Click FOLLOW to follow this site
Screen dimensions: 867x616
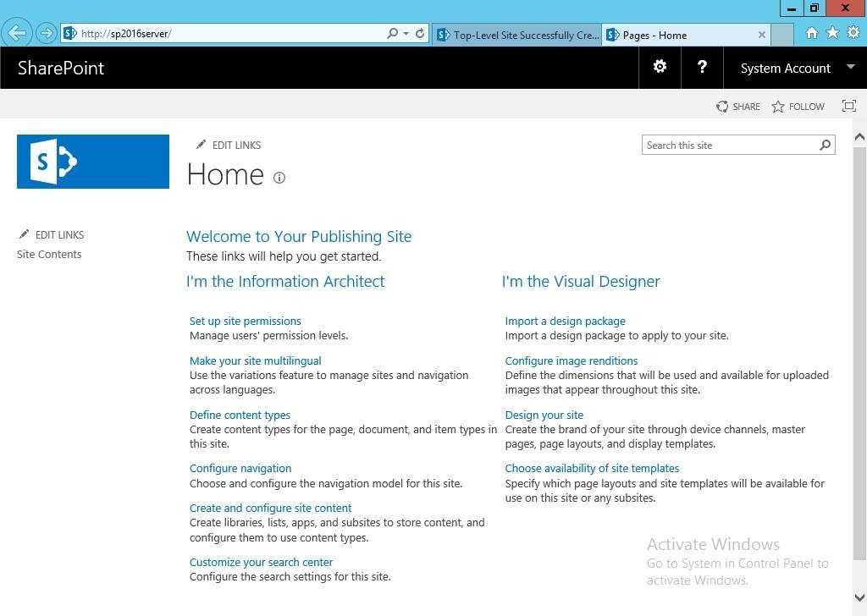[798, 106]
